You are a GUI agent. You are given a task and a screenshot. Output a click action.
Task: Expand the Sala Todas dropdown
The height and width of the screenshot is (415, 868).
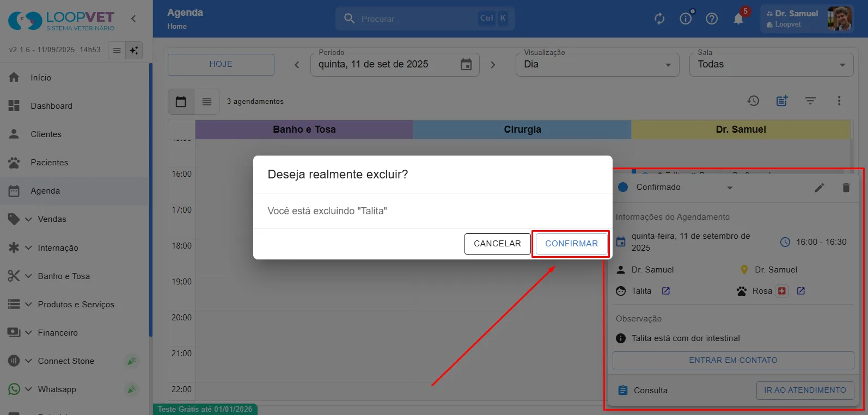[x=771, y=65]
